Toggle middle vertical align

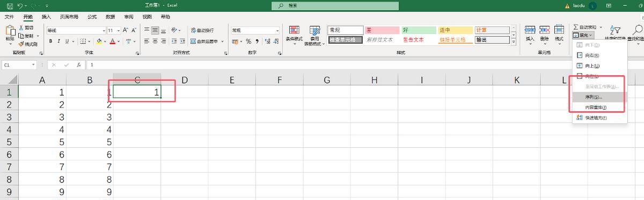[155, 30]
